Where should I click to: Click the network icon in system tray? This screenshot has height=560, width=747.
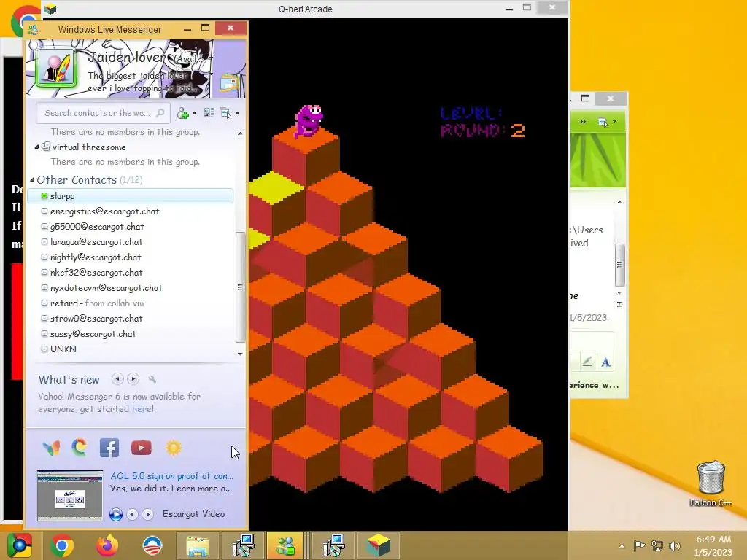click(x=657, y=545)
